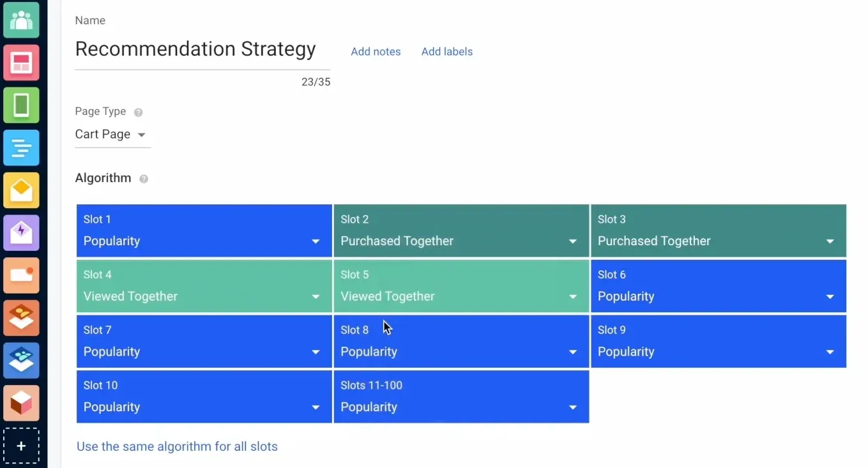
Task: Select the green mobile device sidebar icon
Action: (x=21, y=105)
